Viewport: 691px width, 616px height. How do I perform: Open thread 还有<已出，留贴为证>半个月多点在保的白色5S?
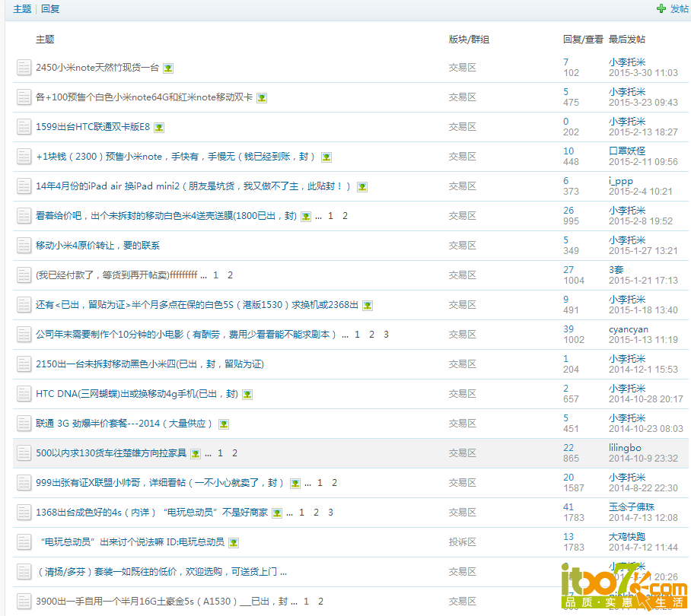pyautogui.click(x=197, y=305)
